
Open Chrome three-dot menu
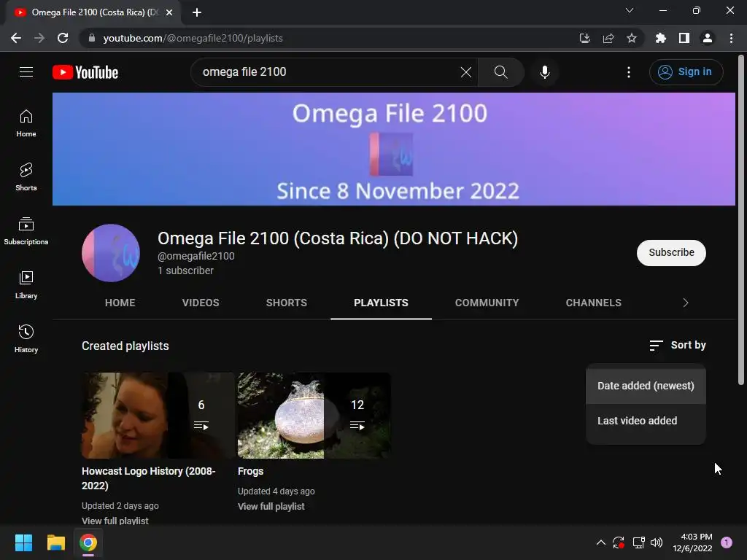pyautogui.click(x=731, y=38)
